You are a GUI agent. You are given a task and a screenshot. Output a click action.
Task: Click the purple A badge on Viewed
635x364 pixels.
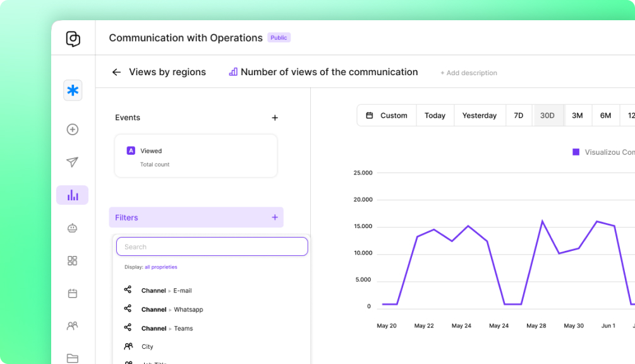pyautogui.click(x=131, y=150)
